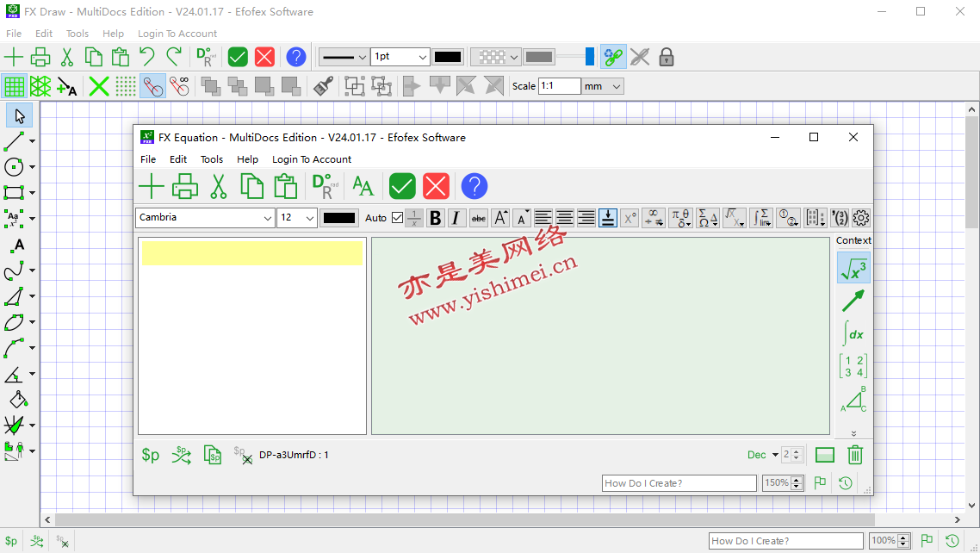The image size is (980, 553).
Task: Toggle italic formatting in FX Equation
Action: 456,217
